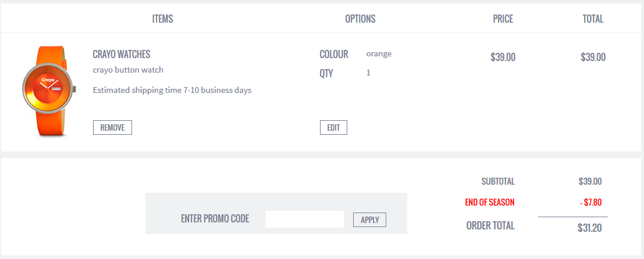Click the Subtotal label
Screen dimensions: 644x259
click(x=498, y=182)
